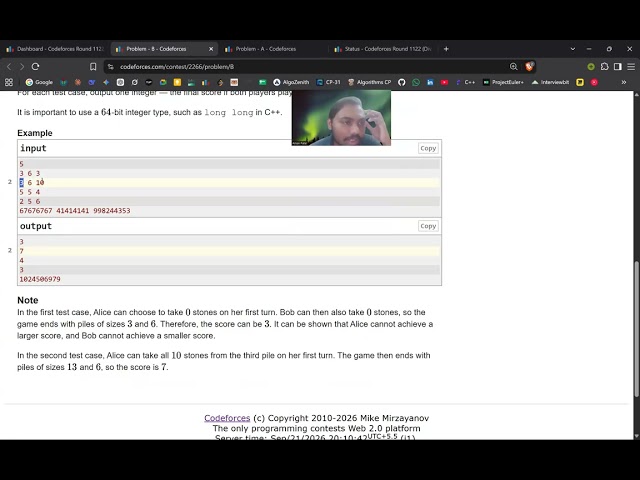
Task: Open the yellow square bookmark after Interviewbit
Action: pyautogui.click(x=580, y=82)
